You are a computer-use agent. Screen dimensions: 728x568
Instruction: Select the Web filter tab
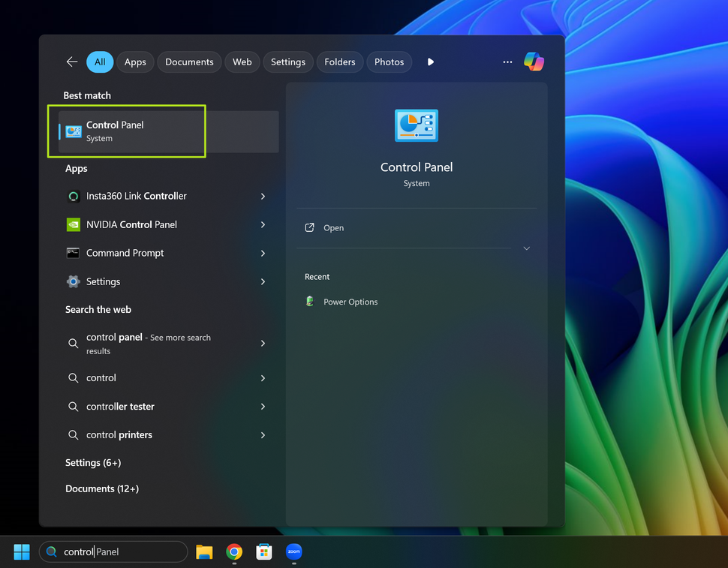(x=242, y=62)
